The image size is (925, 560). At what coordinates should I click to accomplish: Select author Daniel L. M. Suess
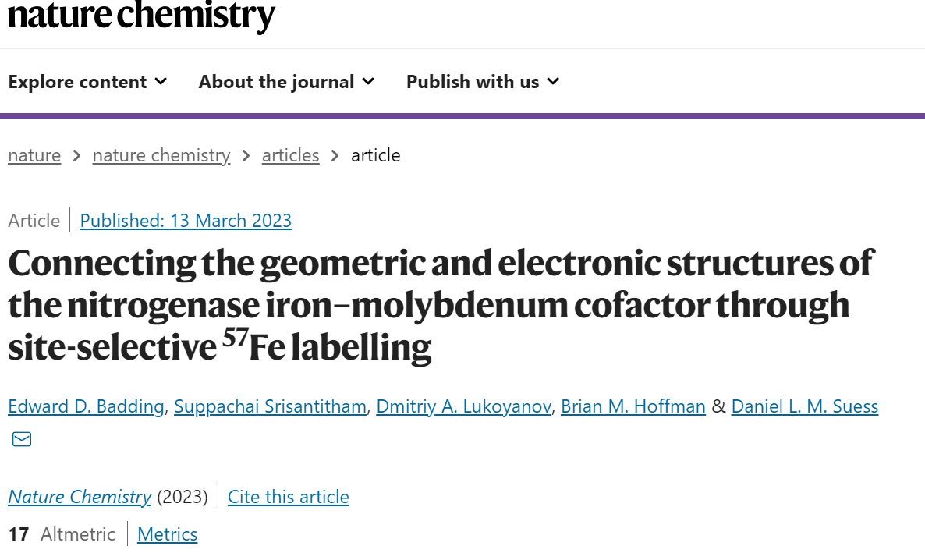(x=805, y=406)
